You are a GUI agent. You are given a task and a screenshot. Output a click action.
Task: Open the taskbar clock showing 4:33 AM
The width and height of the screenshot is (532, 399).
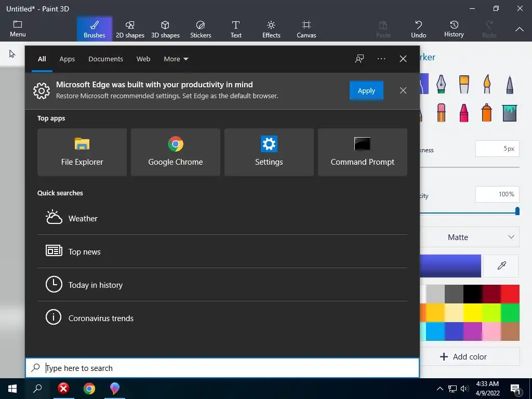tap(487, 389)
